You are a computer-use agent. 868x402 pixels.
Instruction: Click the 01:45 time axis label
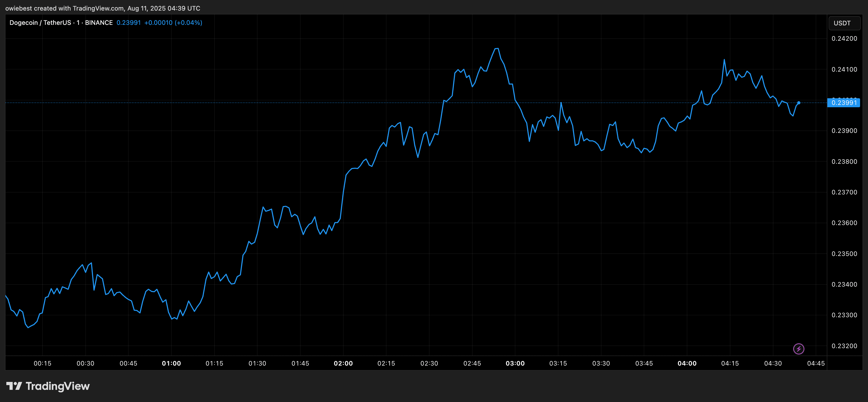click(300, 363)
